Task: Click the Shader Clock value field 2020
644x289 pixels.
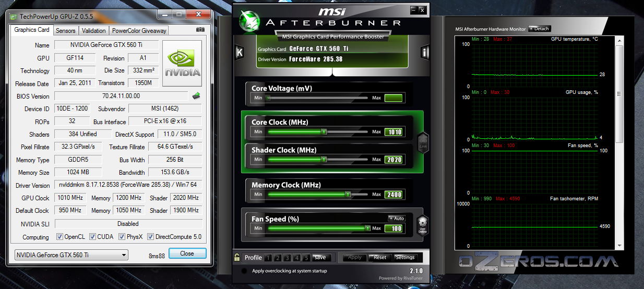Action: 393,159
